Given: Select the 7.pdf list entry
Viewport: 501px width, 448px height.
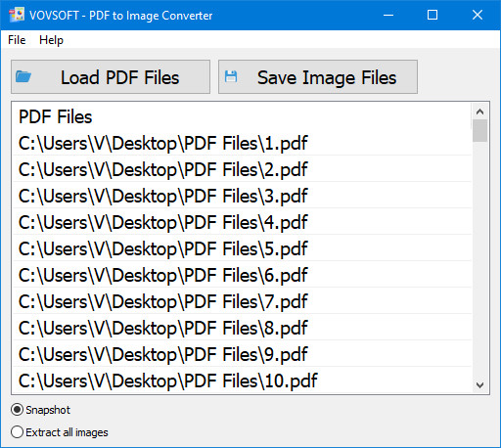Looking at the screenshot, I should click(243, 301).
